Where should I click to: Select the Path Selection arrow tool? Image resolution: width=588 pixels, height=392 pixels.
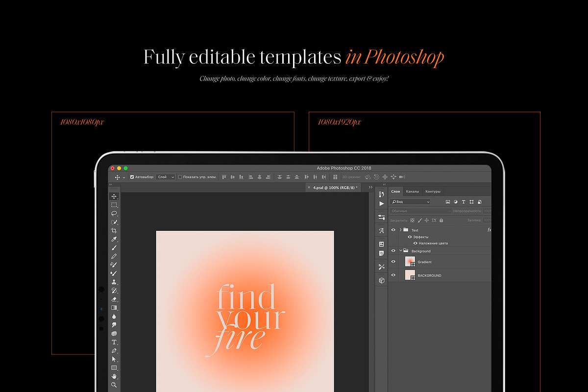coord(114,359)
